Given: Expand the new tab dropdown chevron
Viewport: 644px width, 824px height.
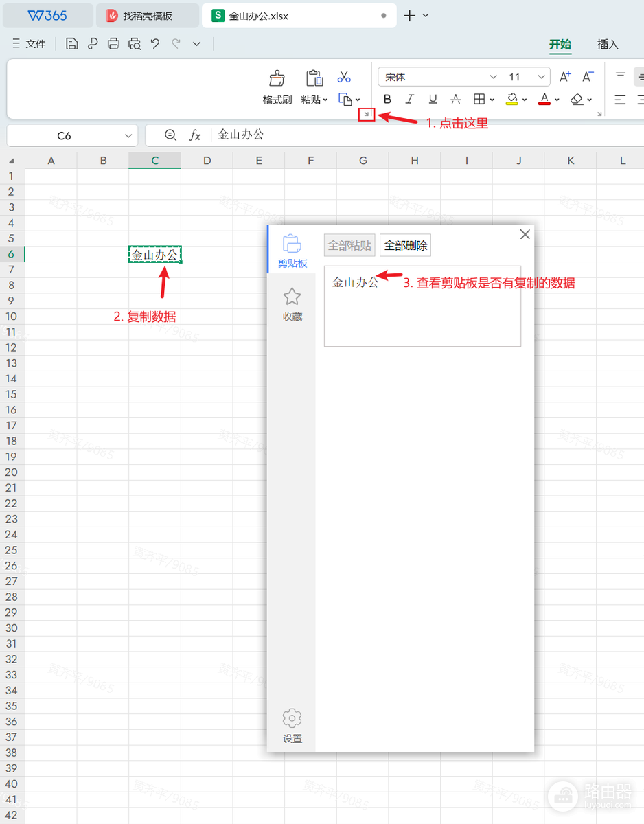Looking at the screenshot, I should tap(426, 15).
